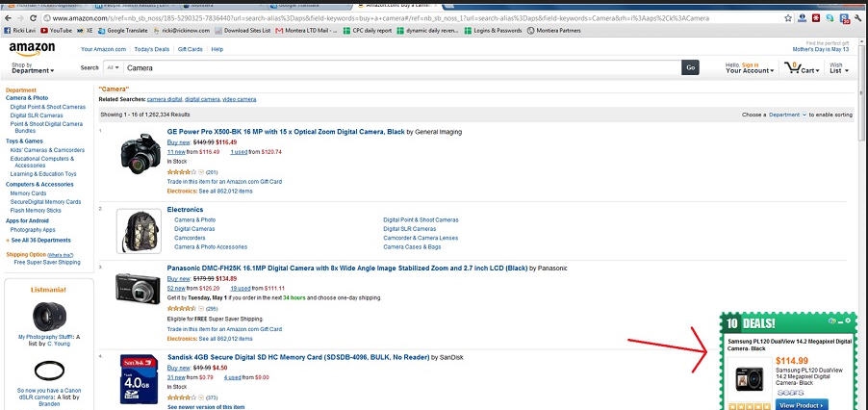Open Camera Cases & Bags category link
868x410 pixels.
tap(413, 246)
